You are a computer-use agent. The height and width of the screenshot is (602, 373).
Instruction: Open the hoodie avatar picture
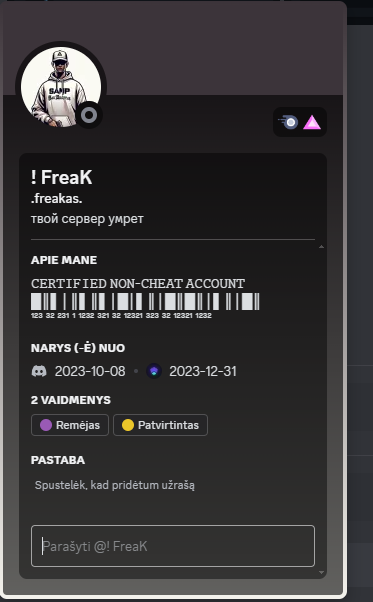coord(60,87)
